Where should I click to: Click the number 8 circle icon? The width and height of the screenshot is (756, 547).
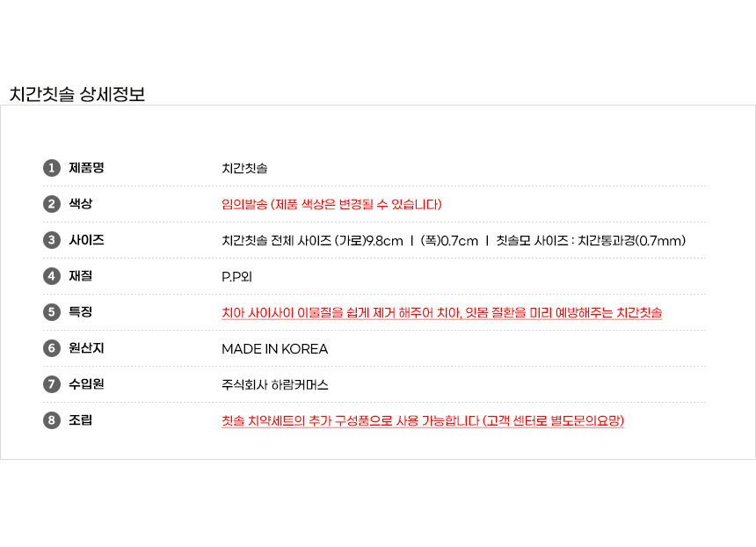pos(52,420)
